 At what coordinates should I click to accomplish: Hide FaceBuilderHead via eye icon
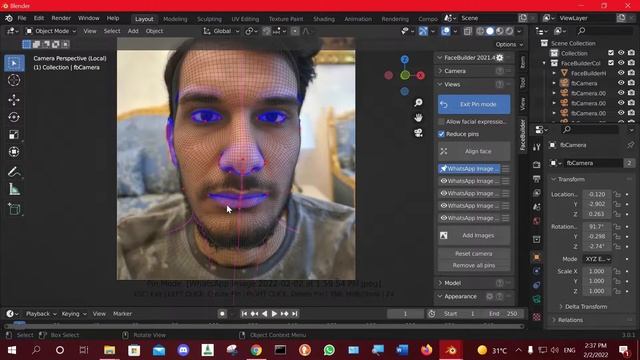click(x=621, y=73)
